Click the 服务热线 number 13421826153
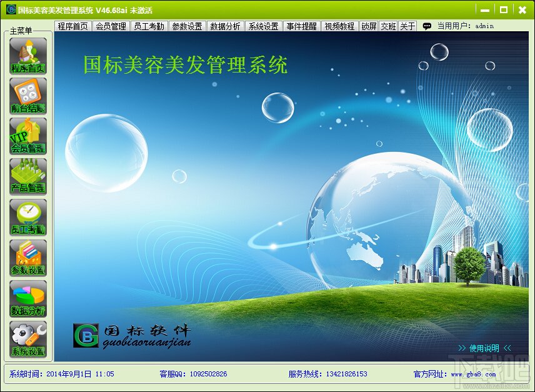Screen dimensions: 535x392 point(346,374)
